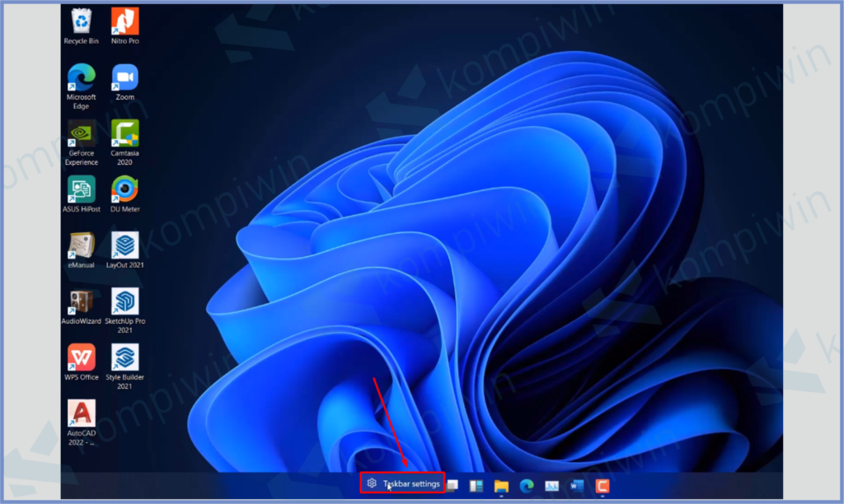The width and height of the screenshot is (844, 504).
Task: Click the Word icon in the taskbar
Action: pyautogui.click(x=577, y=486)
